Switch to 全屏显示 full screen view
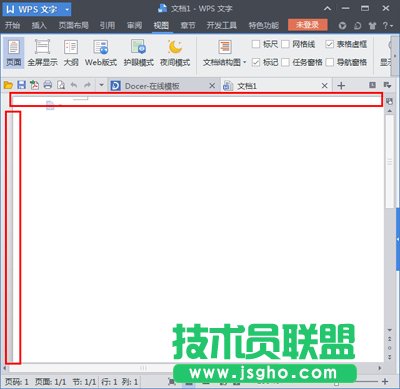The height and width of the screenshot is (389, 400). coord(42,53)
